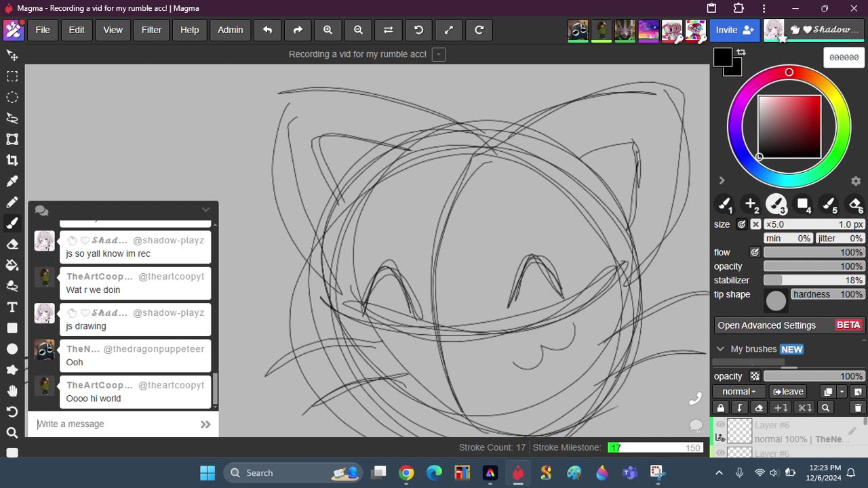This screenshot has height=488, width=868.
Task: Select the Hand pan tool
Action: point(12,391)
